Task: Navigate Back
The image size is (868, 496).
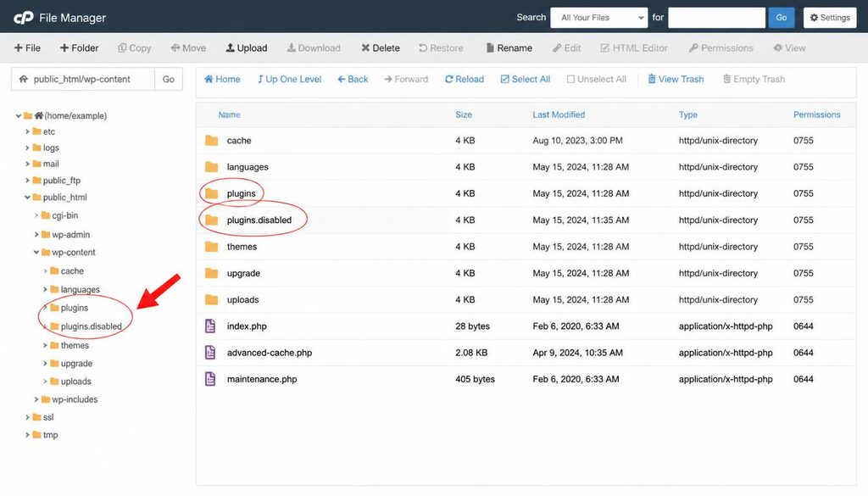Action: (x=353, y=79)
